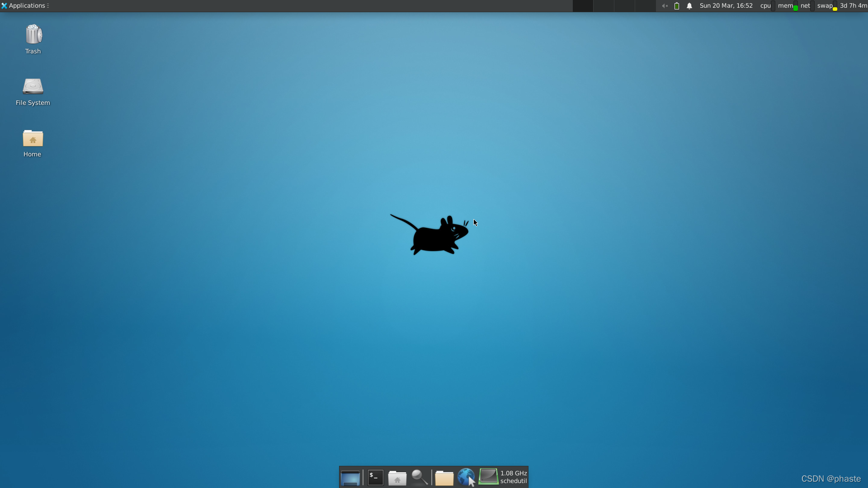Viewport: 868px width, 488px height.
Task: Open notifications bell icon
Action: click(689, 6)
